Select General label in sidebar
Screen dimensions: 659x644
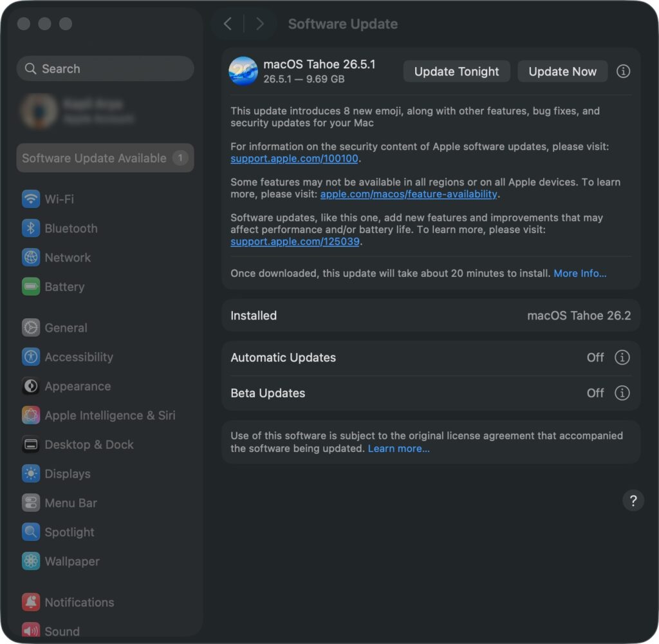tap(66, 328)
